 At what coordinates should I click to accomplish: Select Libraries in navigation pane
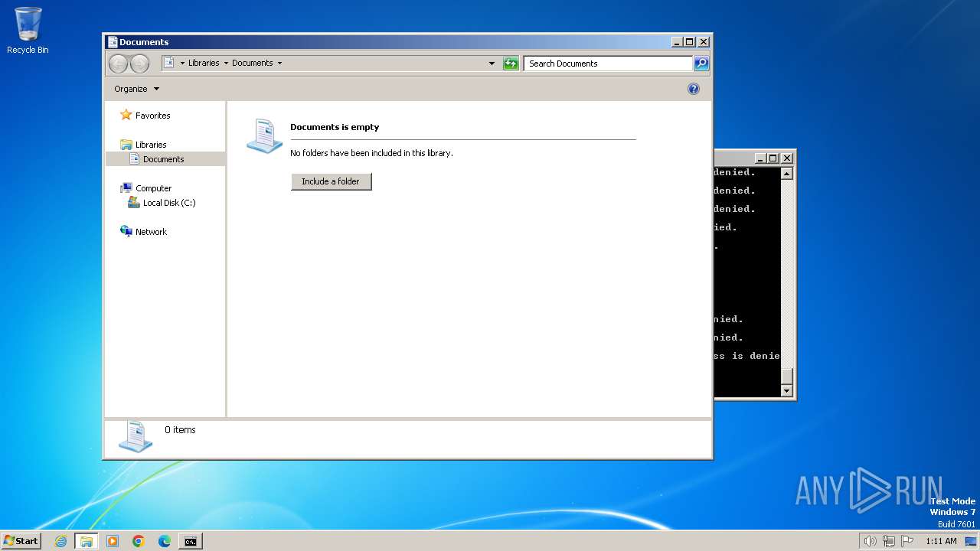(151, 145)
